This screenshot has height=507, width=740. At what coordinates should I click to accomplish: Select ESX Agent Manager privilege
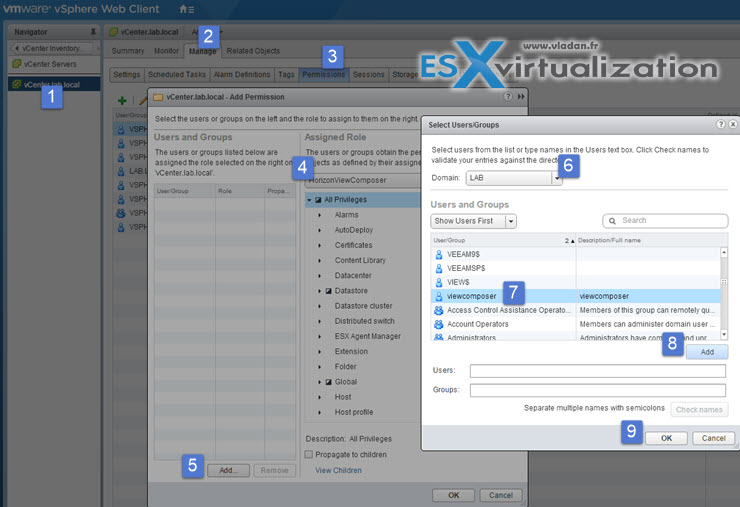(x=368, y=336)
